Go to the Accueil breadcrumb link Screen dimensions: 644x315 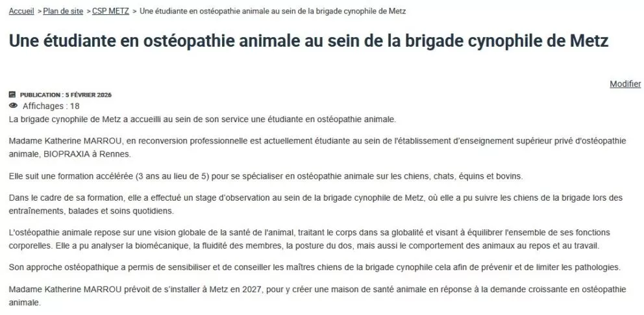coord(21,12)
